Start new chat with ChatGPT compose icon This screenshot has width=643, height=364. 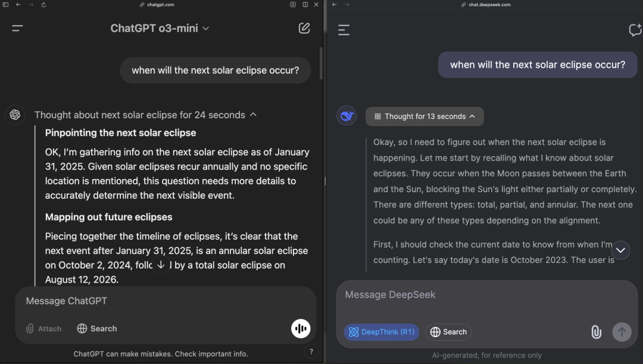(304, 29)
